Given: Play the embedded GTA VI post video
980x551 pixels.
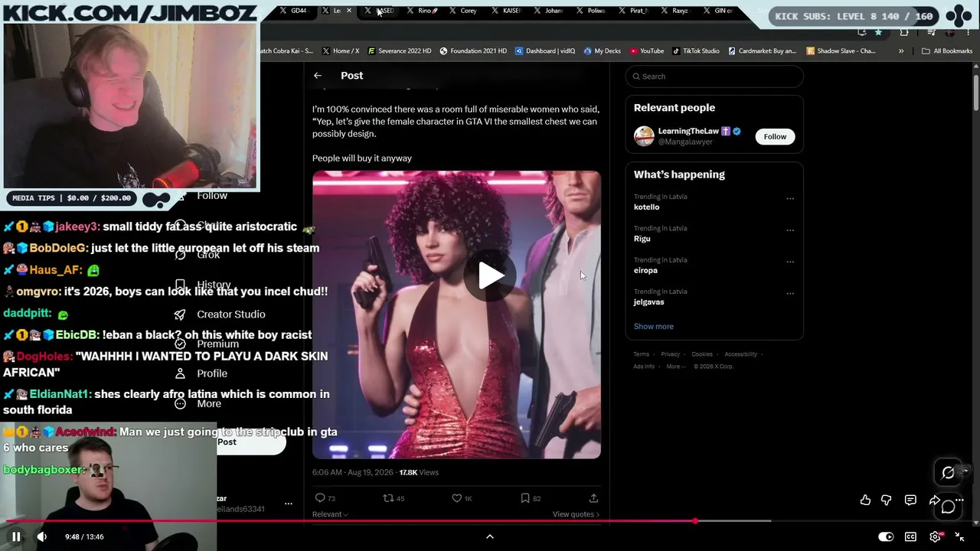Looking at the screenshot, I should coord(490,275).
